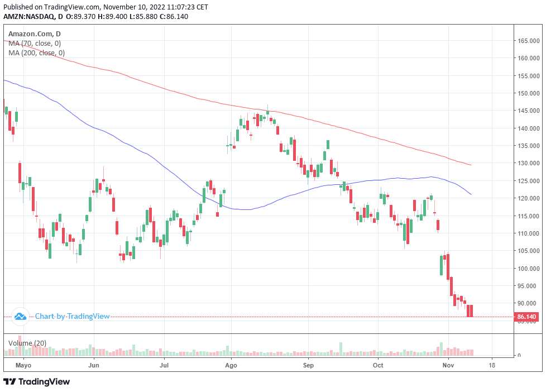This screenshot has width=546, height=392.
Task: Click the 90.000 price axis label
Action: pos(528,304)
